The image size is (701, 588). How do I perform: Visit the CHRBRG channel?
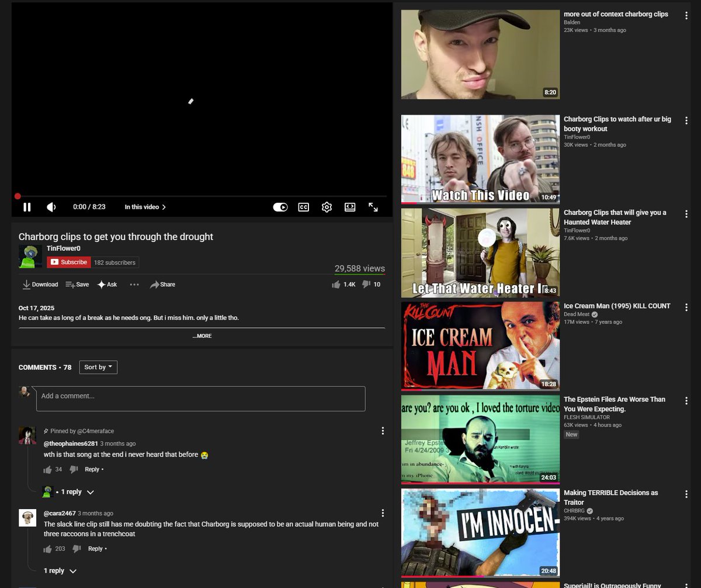click(x=574, y=511)
